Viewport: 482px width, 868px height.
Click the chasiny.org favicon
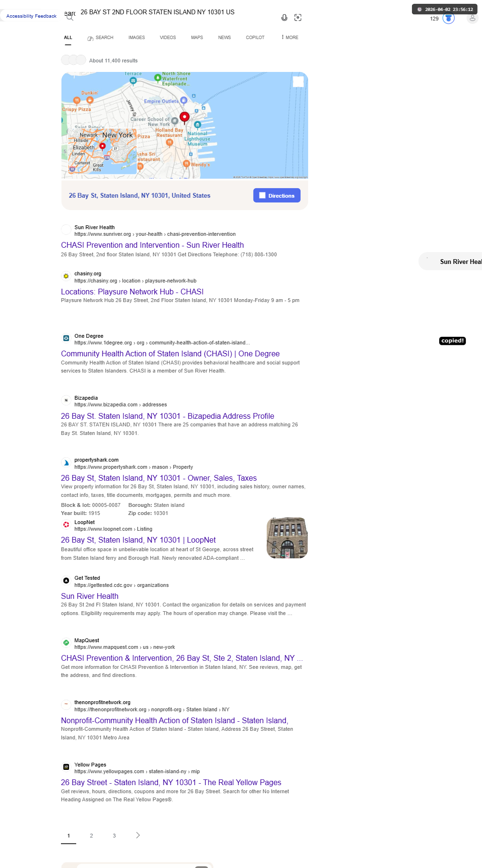pos(66,276)
